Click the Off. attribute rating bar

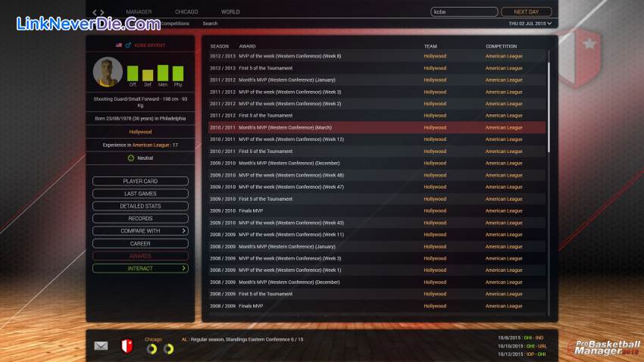tap(133, 73)
